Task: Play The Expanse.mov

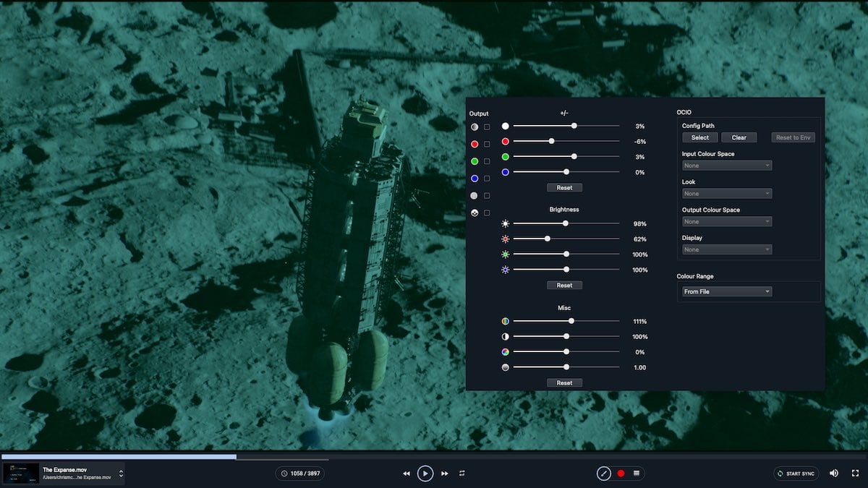Action: click(425, 474)
